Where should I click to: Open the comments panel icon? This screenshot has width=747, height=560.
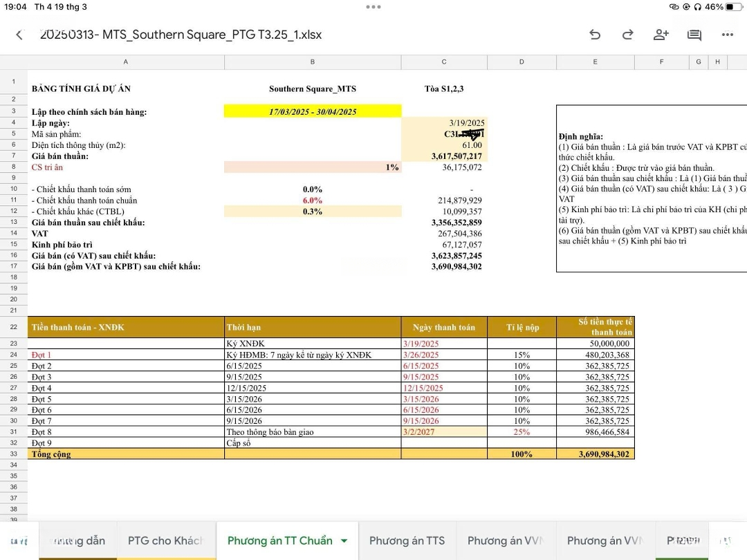coord(694,35)
